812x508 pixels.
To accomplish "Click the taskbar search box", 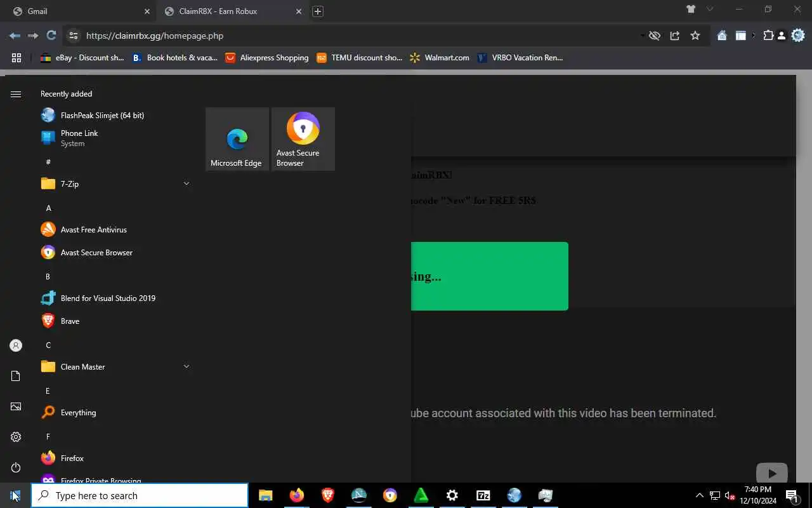I will [140, 495].
